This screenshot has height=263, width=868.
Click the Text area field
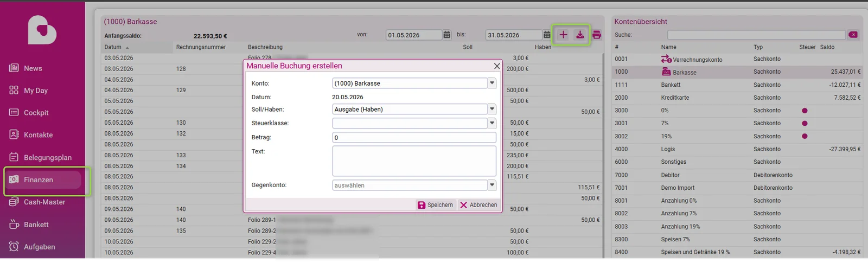pyautogui.click(x=414, y=161)
